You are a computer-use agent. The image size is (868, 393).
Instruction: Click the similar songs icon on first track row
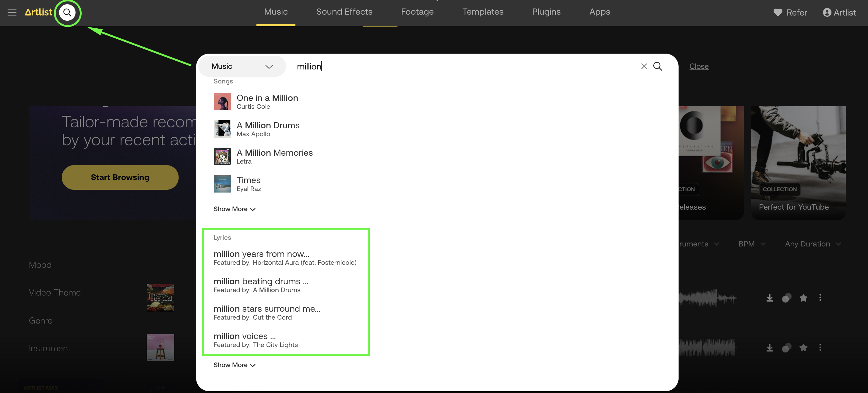pyautogui.click(x=786, y=298)
